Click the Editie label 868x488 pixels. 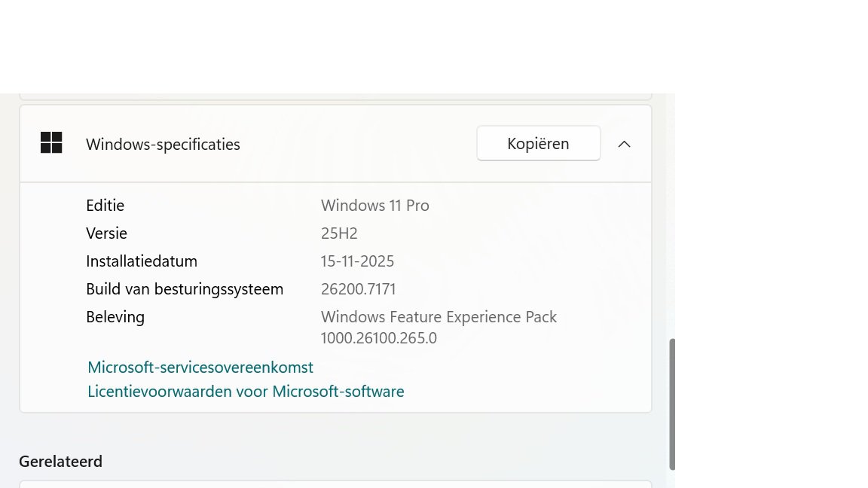coord(105,206)
